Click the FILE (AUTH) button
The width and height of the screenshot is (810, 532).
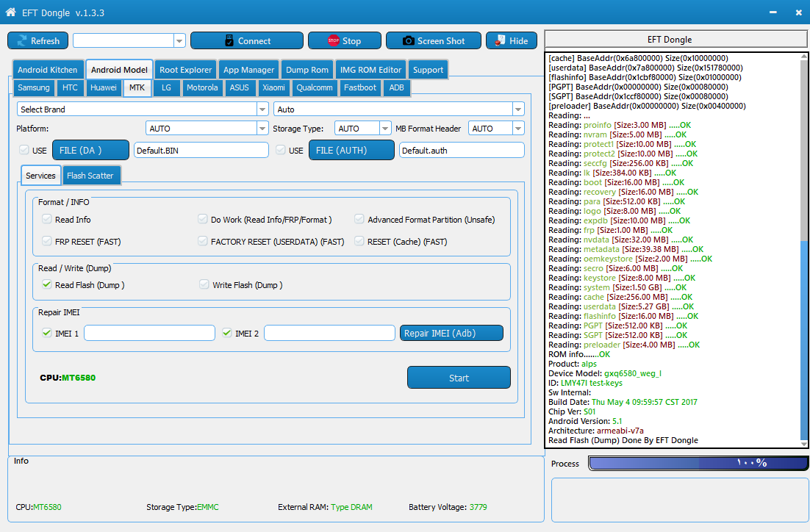tap(351, 151)
